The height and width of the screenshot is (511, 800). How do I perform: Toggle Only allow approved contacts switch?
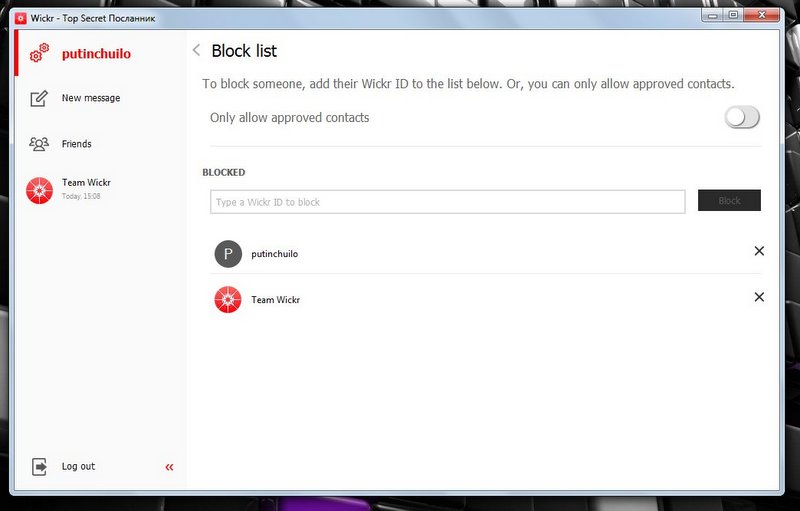click(742, 117)
